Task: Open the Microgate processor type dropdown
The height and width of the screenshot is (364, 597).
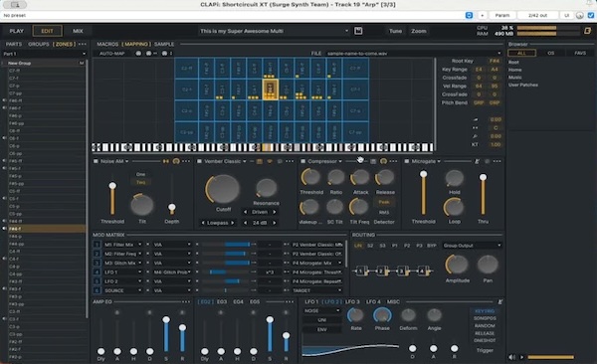Action: click(426, 161)
